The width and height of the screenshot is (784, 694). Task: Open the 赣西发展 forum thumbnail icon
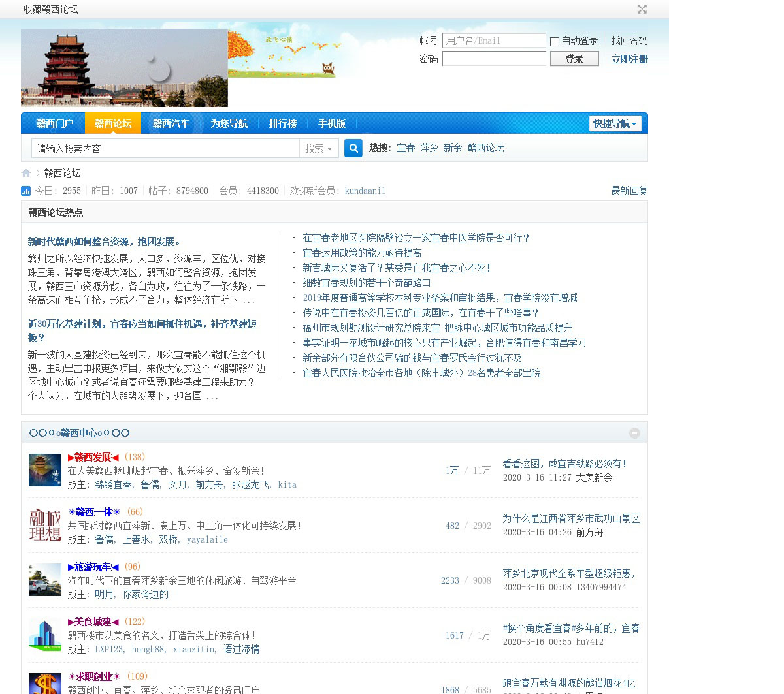tap(45, 470)
